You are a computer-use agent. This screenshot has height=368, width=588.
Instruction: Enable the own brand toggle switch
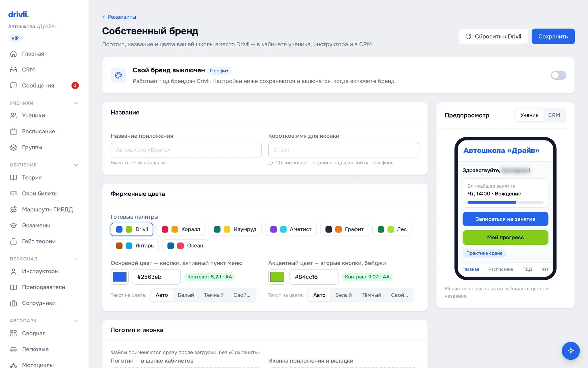558,75
